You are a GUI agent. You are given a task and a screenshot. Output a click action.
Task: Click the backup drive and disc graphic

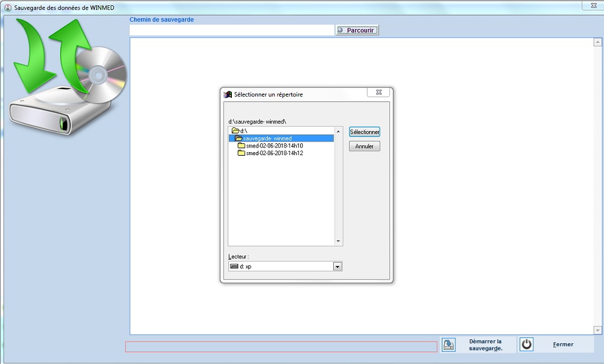pyautogui.click(x=68, y=77)
